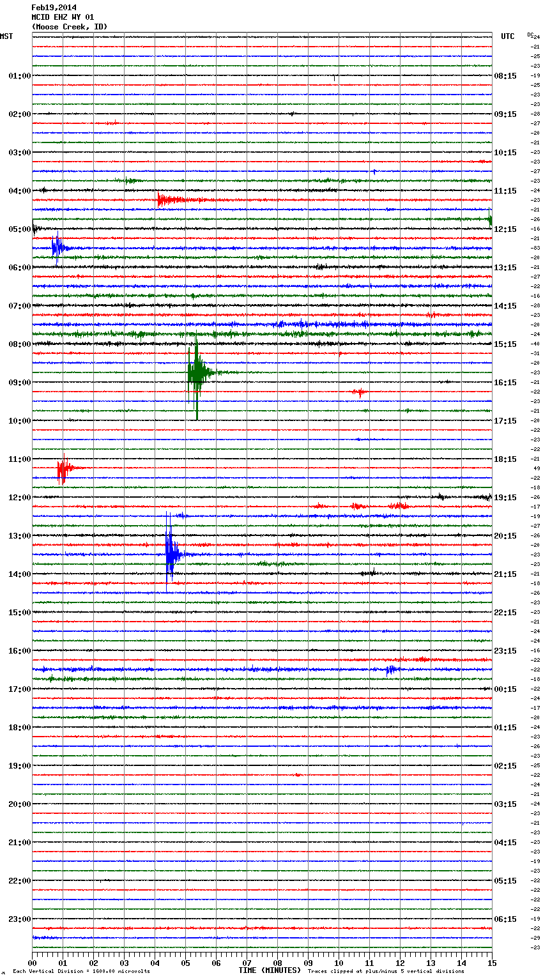Click the '17:00' MST hour label

click(x=20, y=689)
